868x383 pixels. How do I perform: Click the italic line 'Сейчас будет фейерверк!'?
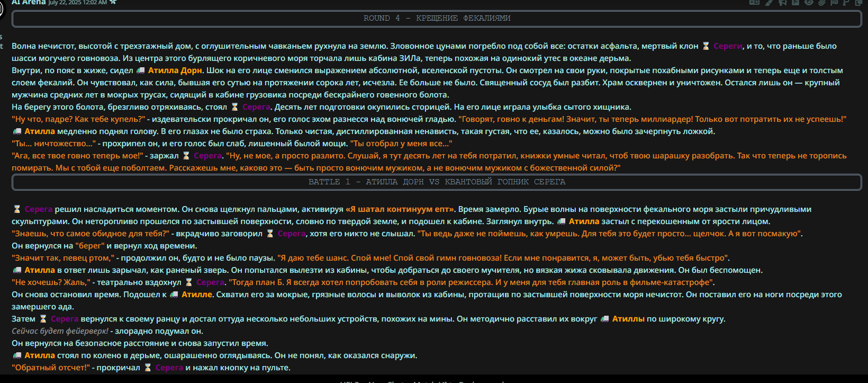[x=60, y=331]
